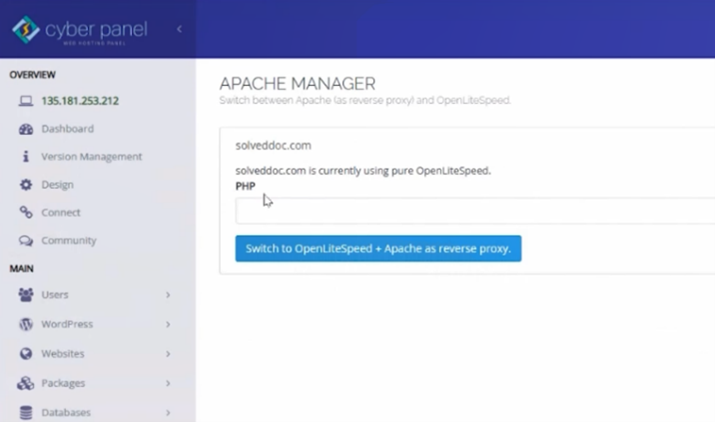Click the WordPress logo icon

(x=26, y=324)
